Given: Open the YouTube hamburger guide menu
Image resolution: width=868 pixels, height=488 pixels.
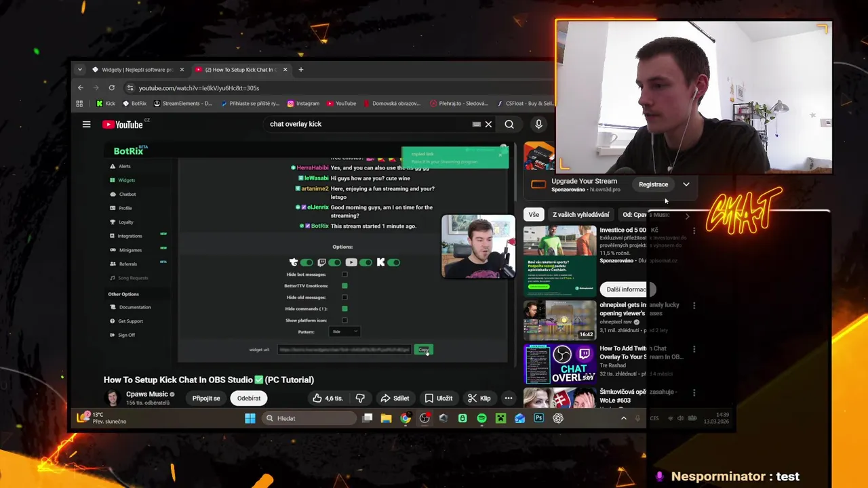Looking at the screenshot, I should tap(86, 124).
